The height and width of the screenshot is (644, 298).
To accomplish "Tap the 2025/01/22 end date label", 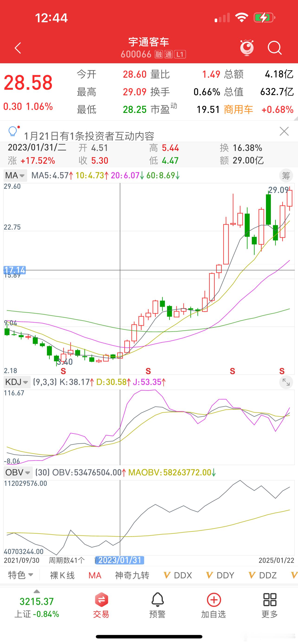I will point(276,560).
